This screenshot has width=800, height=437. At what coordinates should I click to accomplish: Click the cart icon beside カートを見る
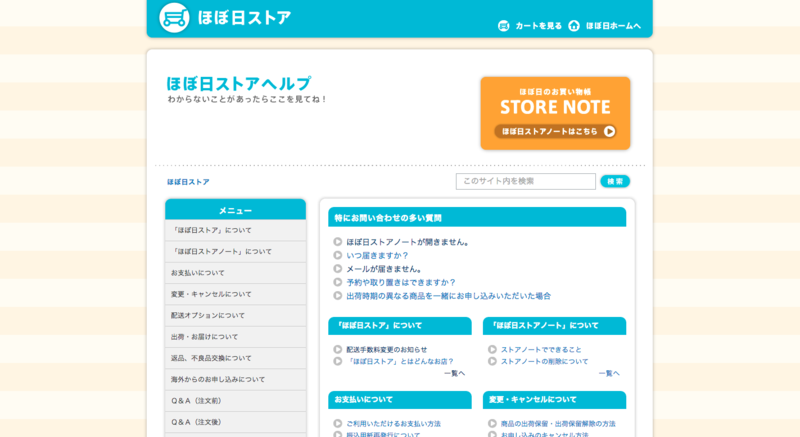503,26
